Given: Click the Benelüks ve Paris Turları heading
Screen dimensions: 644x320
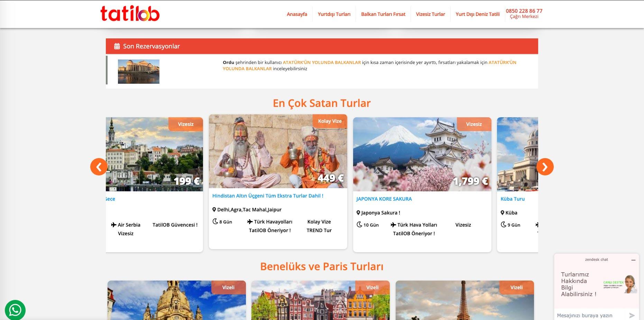Looking at the screenshot, I should point(322,266).
